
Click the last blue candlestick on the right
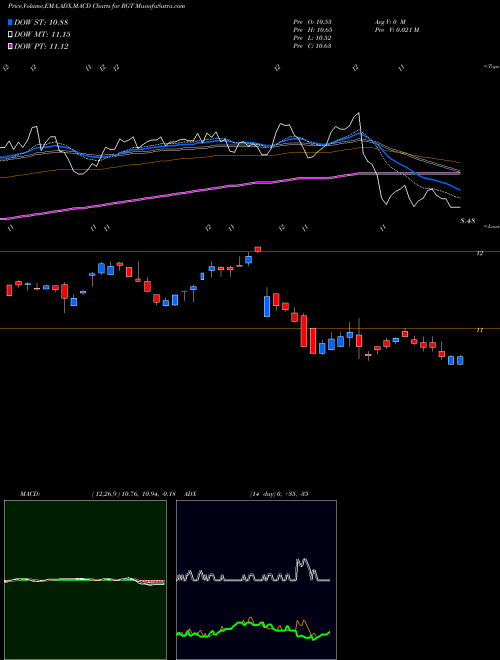click(x=460, y=360)
